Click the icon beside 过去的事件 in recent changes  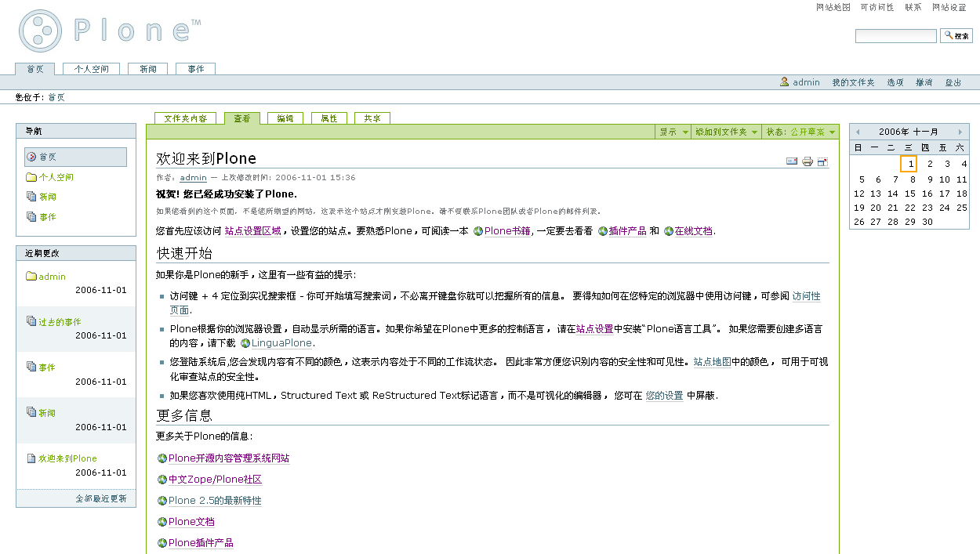(31, 321)
